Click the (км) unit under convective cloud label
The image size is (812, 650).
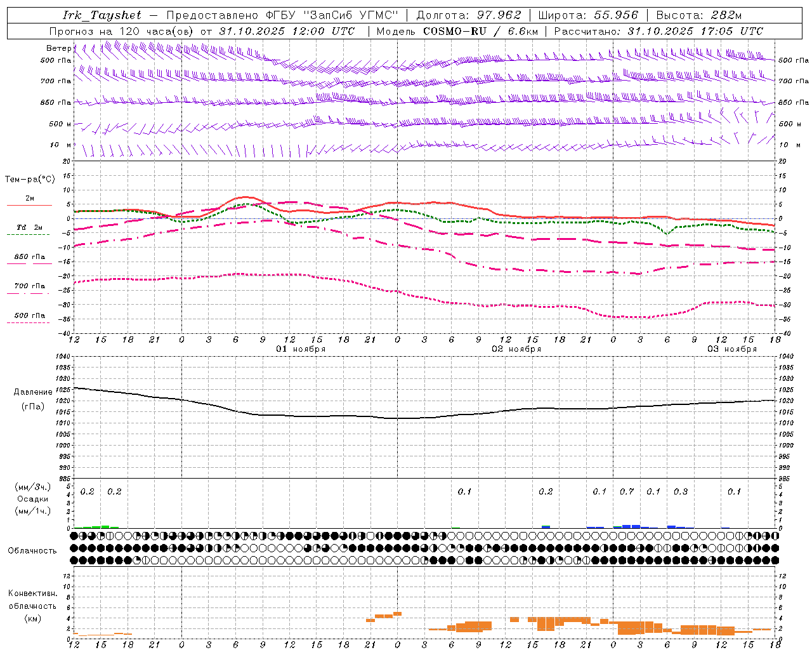pos(33,618)
